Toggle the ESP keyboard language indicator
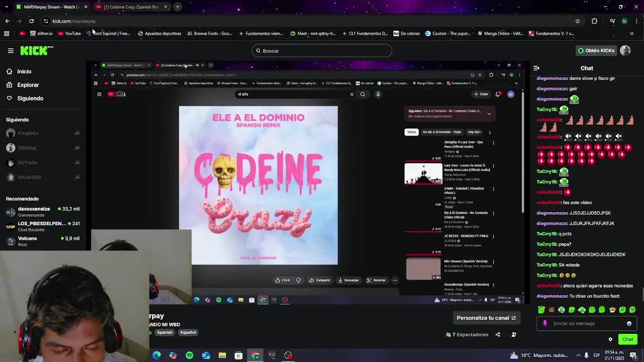This screenshot has width=644, height=362. point(596,355)
